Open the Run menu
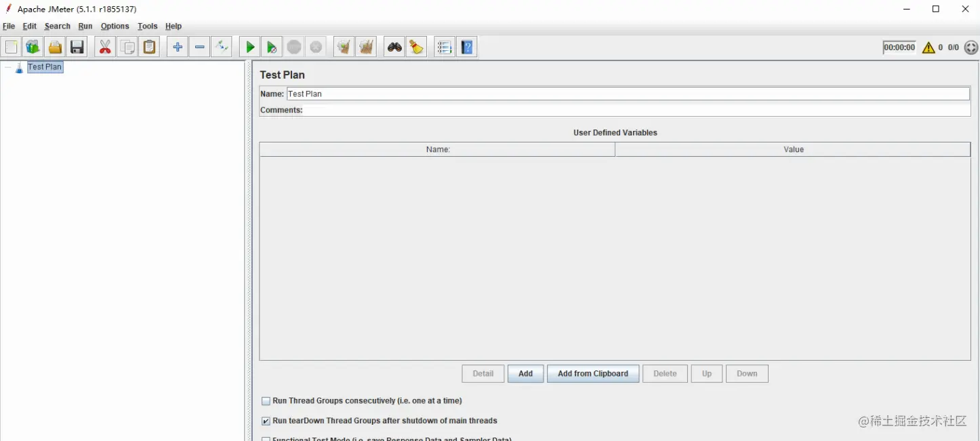 point(85,26)
